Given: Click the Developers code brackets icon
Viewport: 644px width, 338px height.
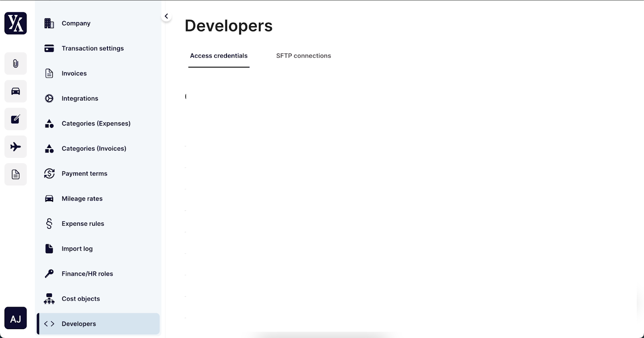Looking at the screenshot, I should 49,324.
